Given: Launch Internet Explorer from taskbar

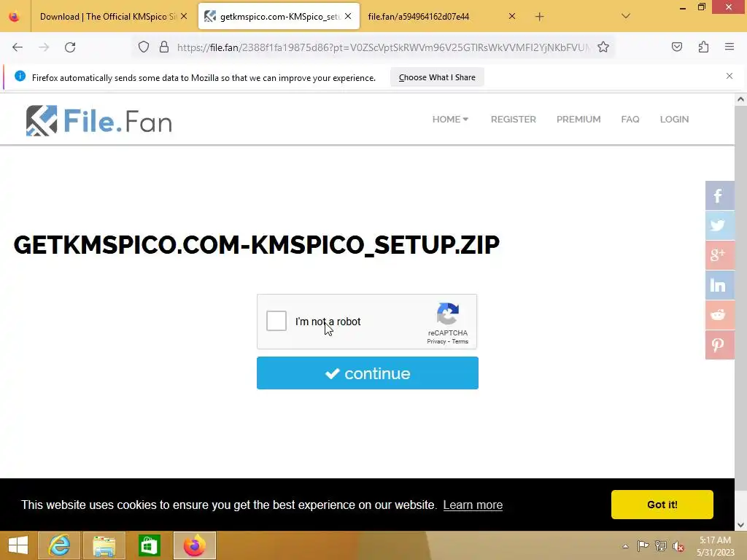Looking at the screenshot, I should [59, 545].
